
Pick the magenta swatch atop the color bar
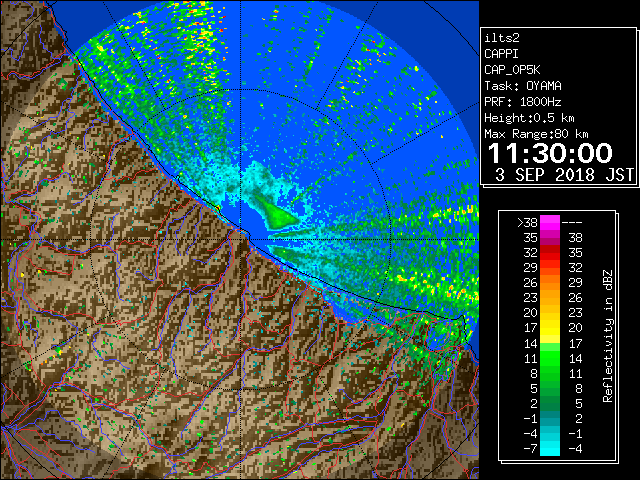click(550, 223)
